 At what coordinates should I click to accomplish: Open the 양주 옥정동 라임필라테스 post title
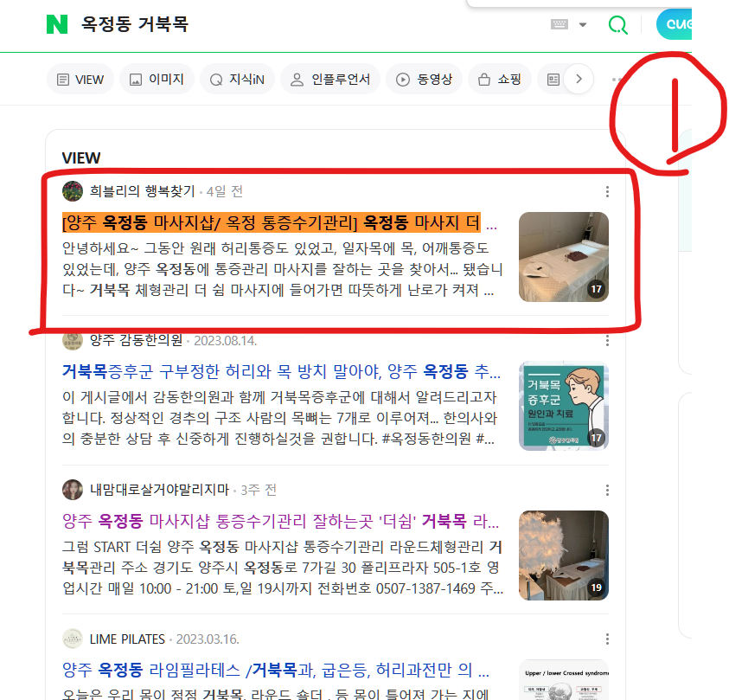coord(276,671)
